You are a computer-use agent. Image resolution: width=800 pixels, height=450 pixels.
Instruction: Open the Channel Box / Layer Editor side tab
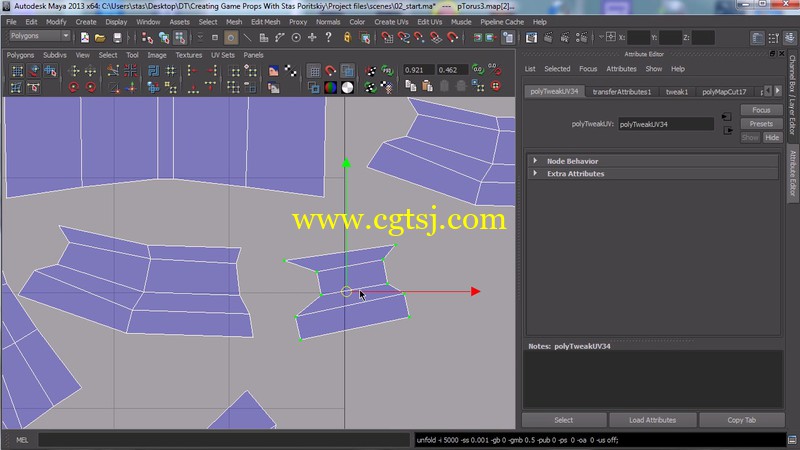(792, 95)
